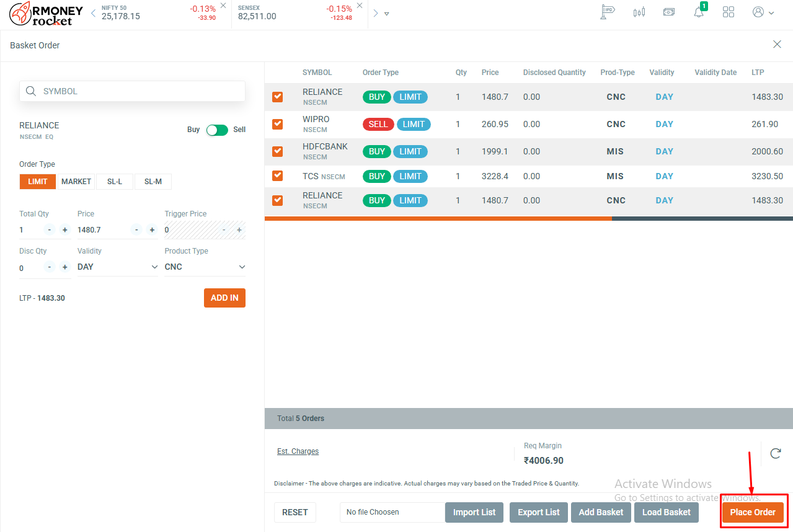Click DAY validity in WIPRO row
Image resolution: width=793 pixels, height=532 pixels.
[665, 124]
